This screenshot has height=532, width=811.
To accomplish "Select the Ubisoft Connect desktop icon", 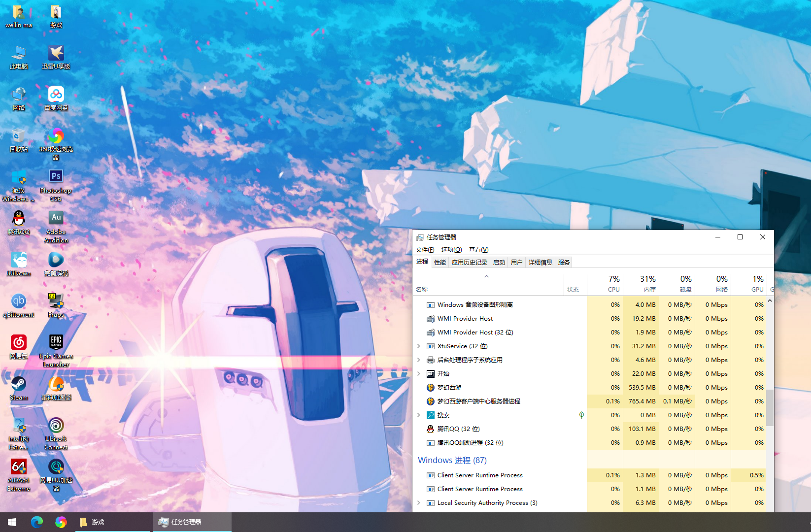I will click(56, 434).
